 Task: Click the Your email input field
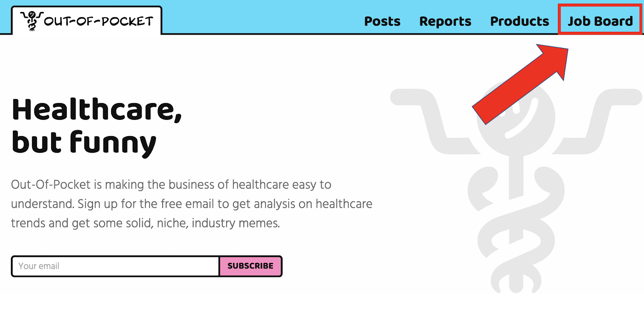tap(116, 266)
